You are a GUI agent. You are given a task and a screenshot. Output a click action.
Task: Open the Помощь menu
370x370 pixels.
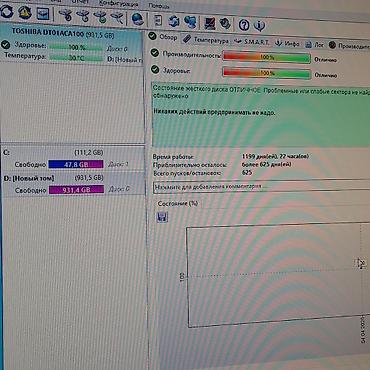(159, 5)
